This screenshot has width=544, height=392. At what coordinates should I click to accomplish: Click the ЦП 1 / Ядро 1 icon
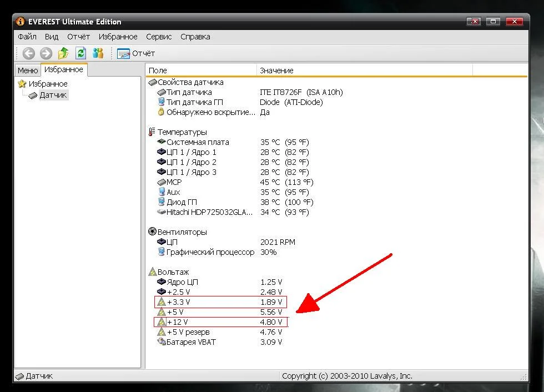point(162,152)
